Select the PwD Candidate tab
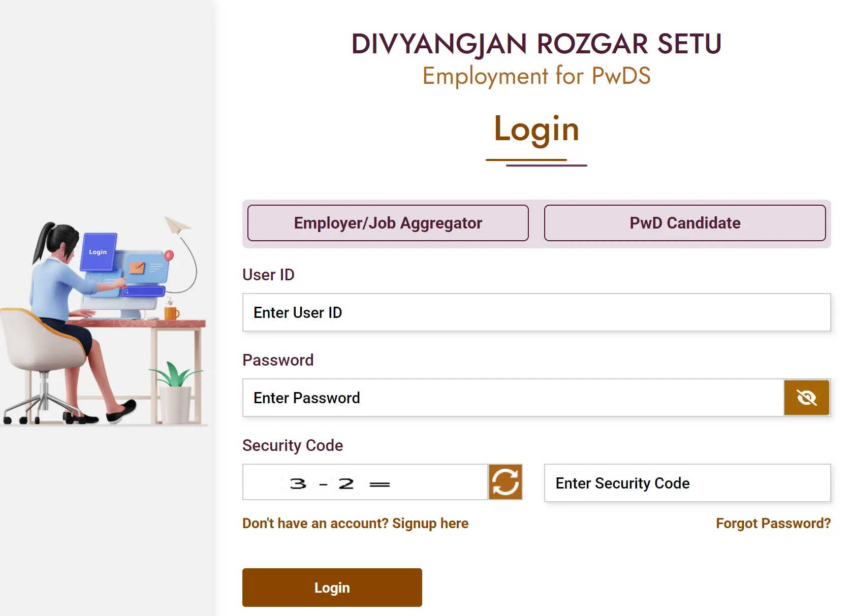The image size is (853, 616). click(x=684, y=223)
